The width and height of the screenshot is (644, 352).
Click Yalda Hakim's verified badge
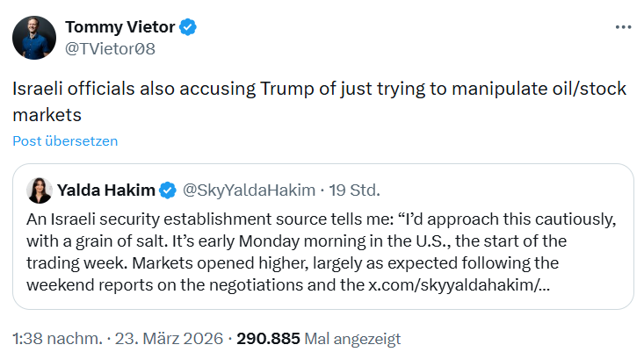click(169, 190)
